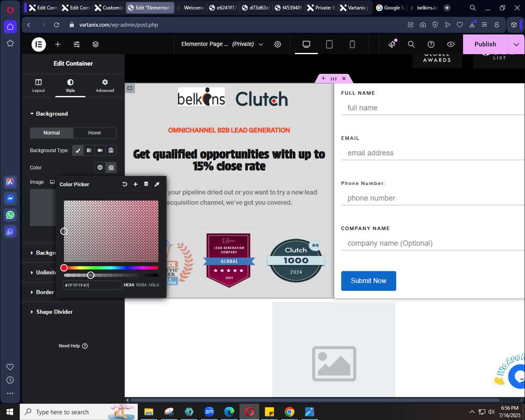This screenshot has height=420, width=525.
Task: Open Zoom from the taskbar
Action: point(209,412)
